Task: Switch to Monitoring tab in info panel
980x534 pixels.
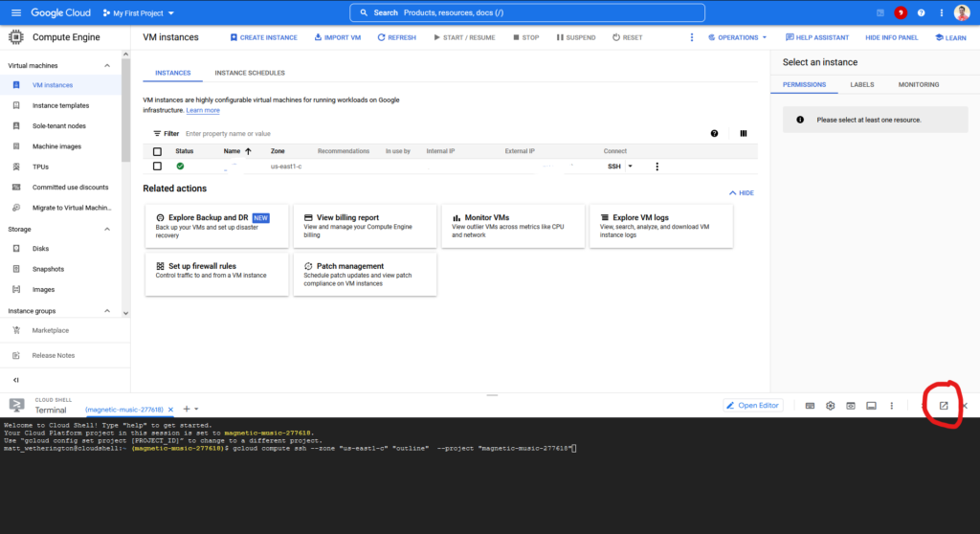Action: pyautogui.click(x=918, y=84)
